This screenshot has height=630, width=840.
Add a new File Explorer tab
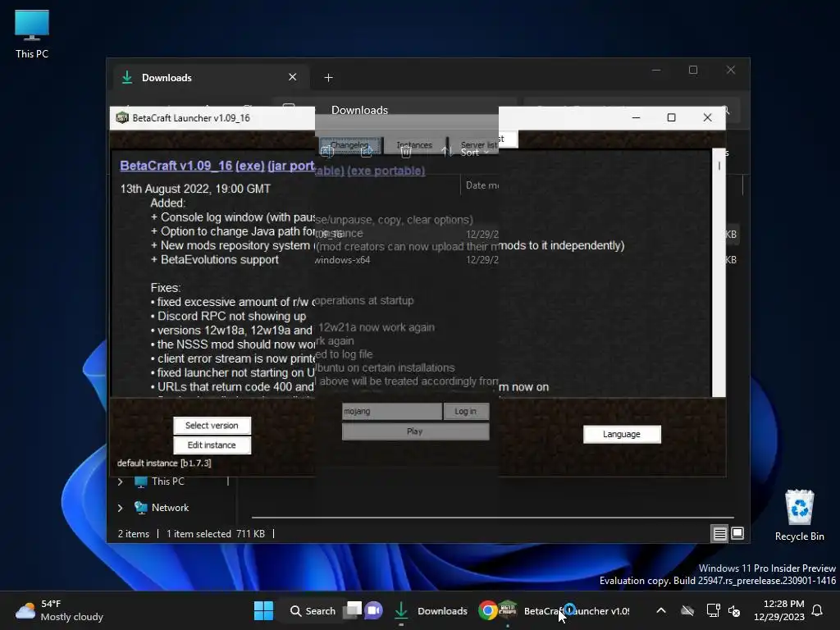(328, 78)
